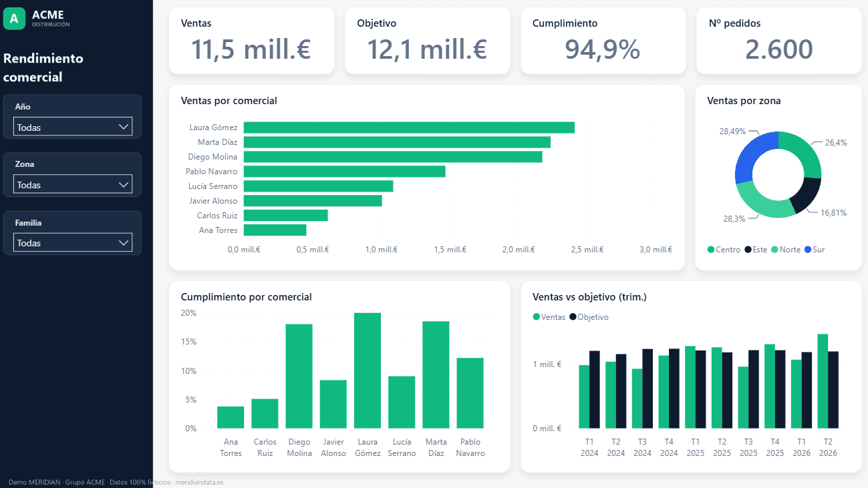Screen dimensions: 868x488
Task: Click the T3 2025 dark Objetivo bar
Action: click(754, 389)
